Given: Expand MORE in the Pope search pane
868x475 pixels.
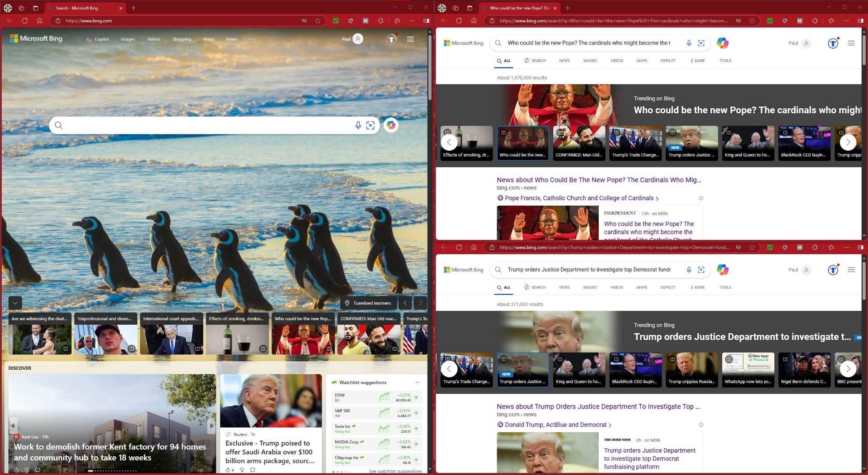Looking at the screenshot, I should pyautogui.click(x=698, y=61).
